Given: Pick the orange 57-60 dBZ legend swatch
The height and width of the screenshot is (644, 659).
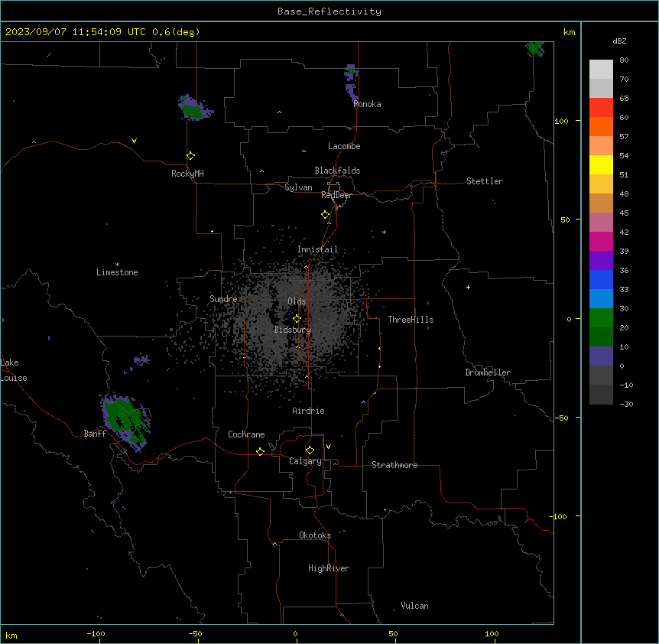Looking at the screenshot, I should pos(601,126).
